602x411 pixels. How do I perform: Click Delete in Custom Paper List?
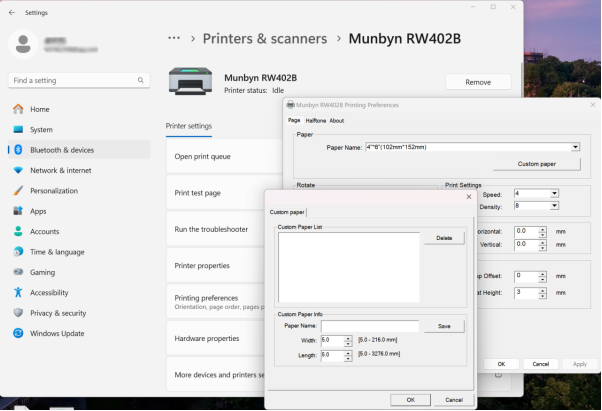coord(444,238)
